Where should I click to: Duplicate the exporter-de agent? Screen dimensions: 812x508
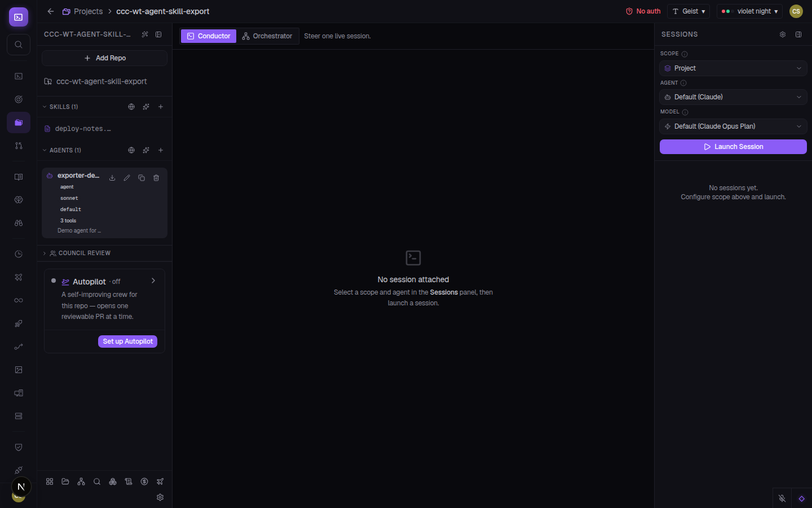[142, 178]
